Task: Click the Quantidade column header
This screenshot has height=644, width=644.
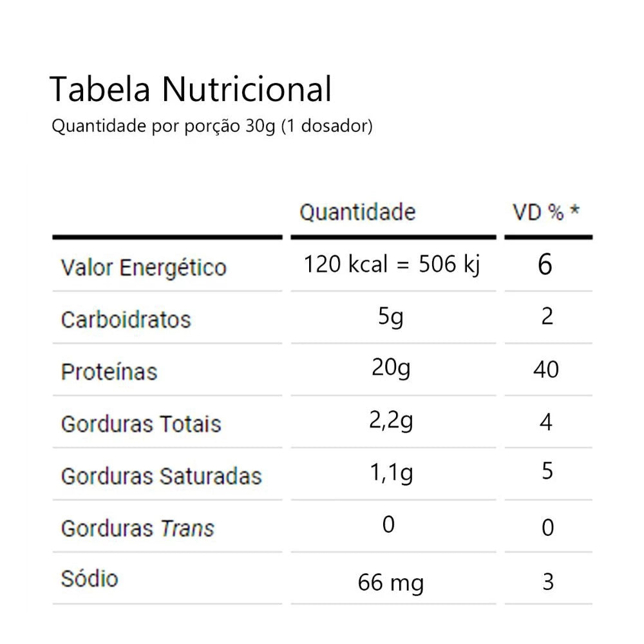Action: 357,212
